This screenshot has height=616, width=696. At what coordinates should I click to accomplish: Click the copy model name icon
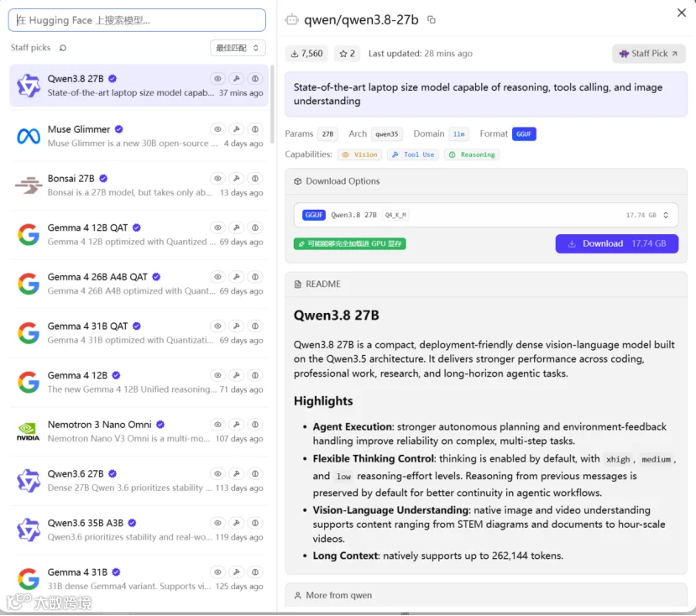coord(431,19)
